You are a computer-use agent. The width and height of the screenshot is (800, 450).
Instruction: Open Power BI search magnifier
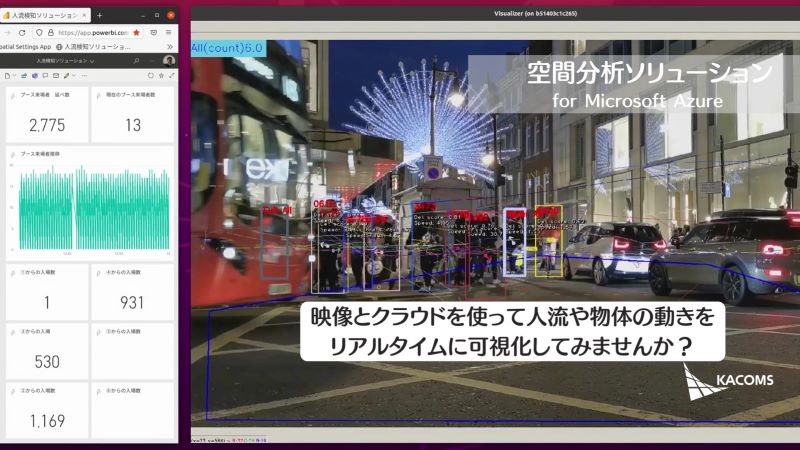[x=136, y=61]
